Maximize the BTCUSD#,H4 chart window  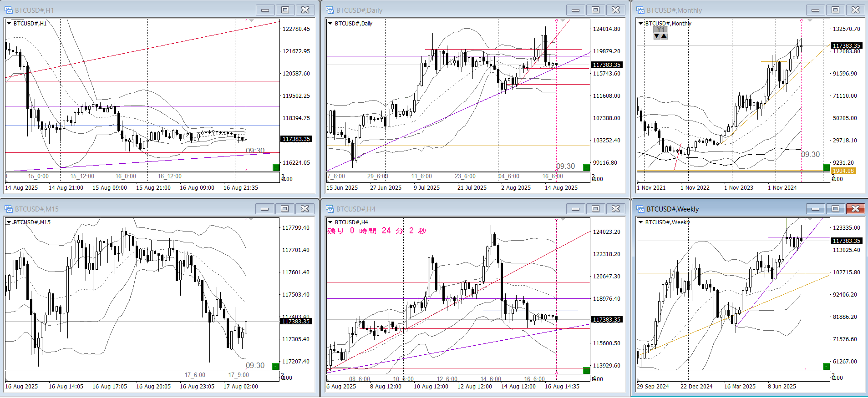[595, 209]
